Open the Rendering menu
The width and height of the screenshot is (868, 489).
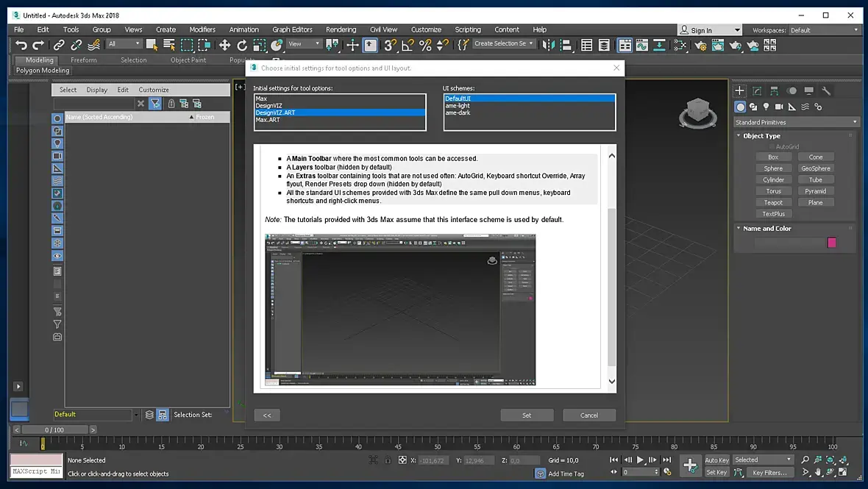click(x=341, y=30)
